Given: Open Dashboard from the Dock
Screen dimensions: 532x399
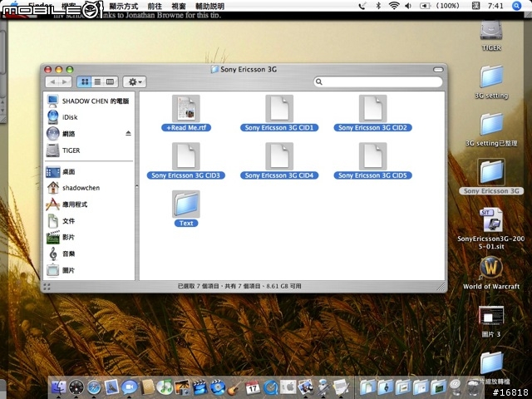Looking at the screenshot, I should click(x=76, y=387).
